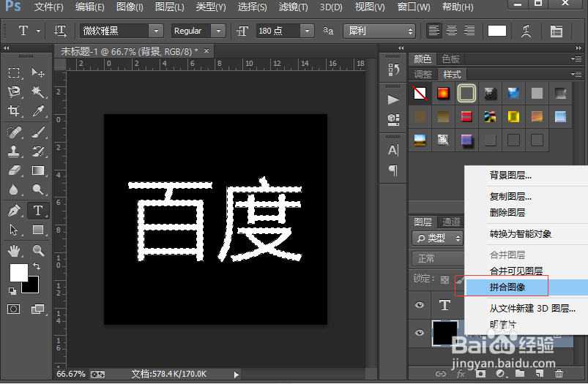
Task: Change screen mode
Action: point(37,309)
